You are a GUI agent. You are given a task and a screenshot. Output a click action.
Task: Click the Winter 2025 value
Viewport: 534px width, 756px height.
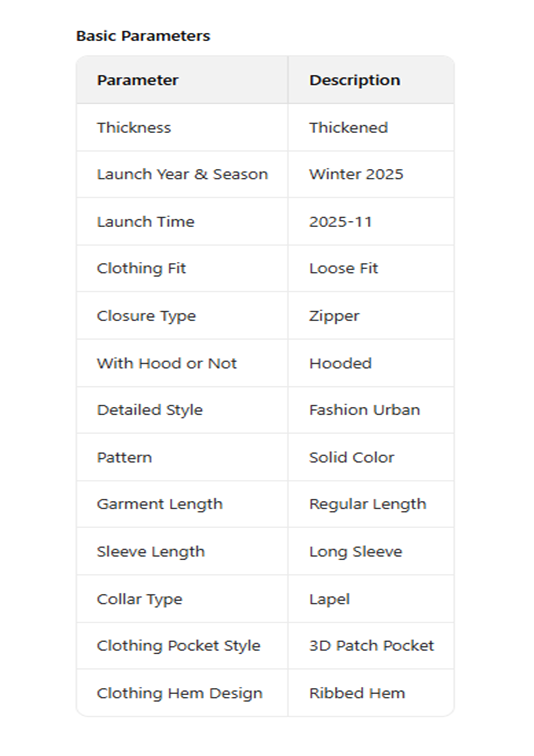click(x=356, y=174)
